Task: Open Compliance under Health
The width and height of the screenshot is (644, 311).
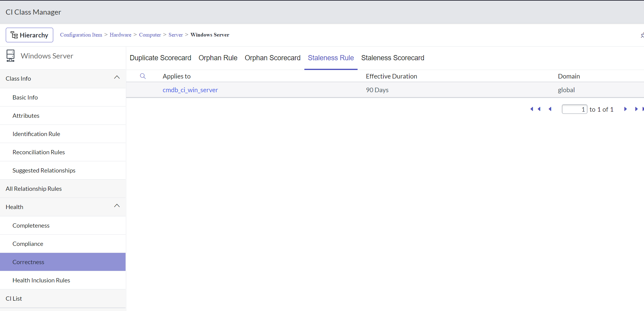Action: click(63, 244)
